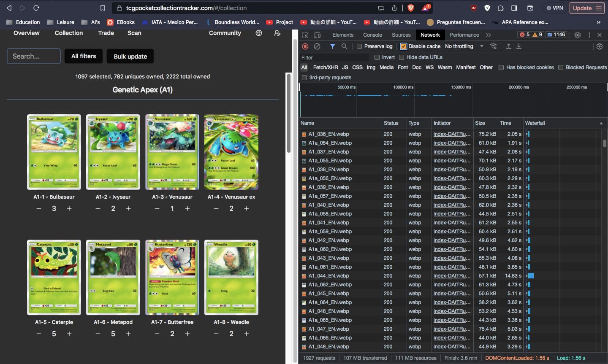Uncheck the Disable cache checkbox
This screenshot has width=608, height=364.
[x=403, y=46]
